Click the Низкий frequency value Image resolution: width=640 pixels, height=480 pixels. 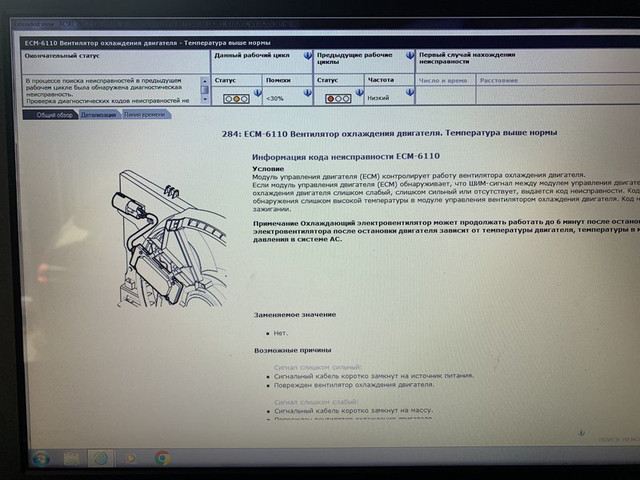click(378, 98)
